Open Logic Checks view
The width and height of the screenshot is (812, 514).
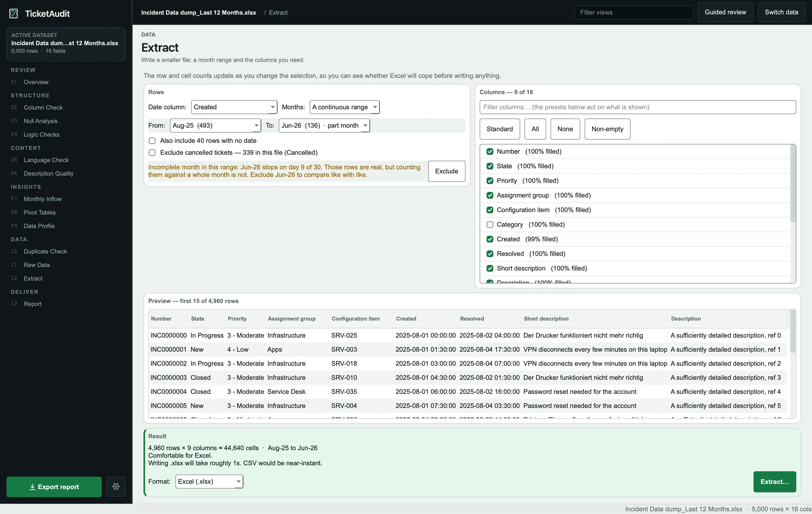(x=41, y=134)
